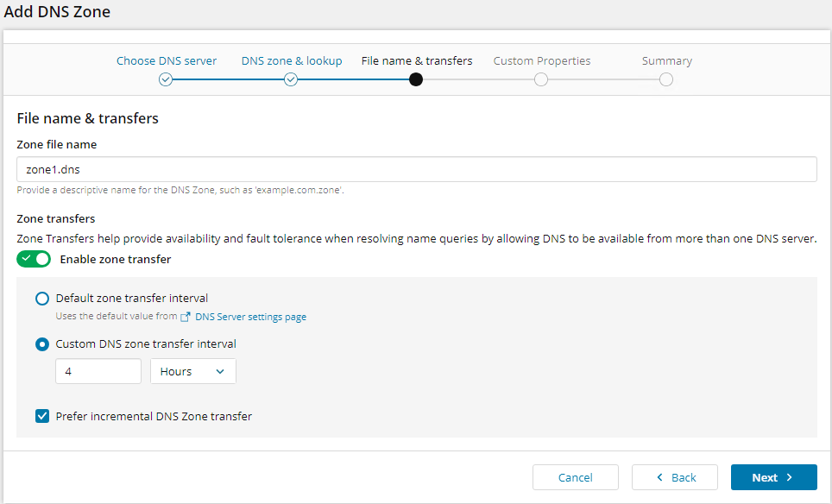The height and width of the screenshot is (504, 832).
Task: Open the Hours interval unit dropdown
Action: [192, 371]
